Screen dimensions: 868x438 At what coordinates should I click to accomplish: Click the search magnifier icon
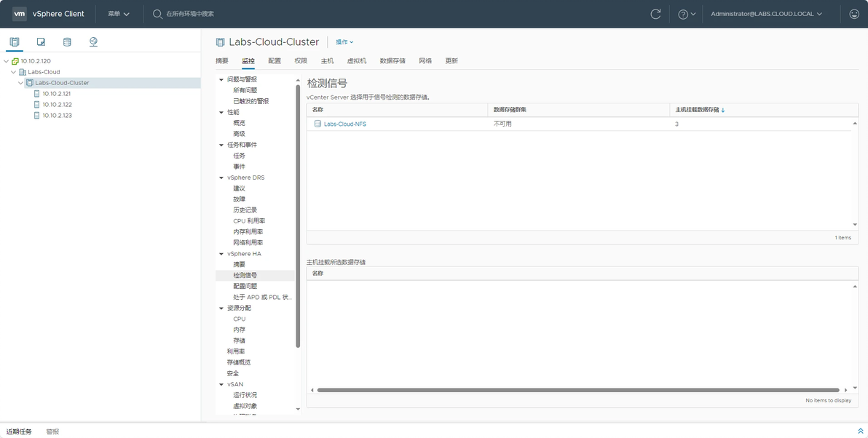point(158,14)
